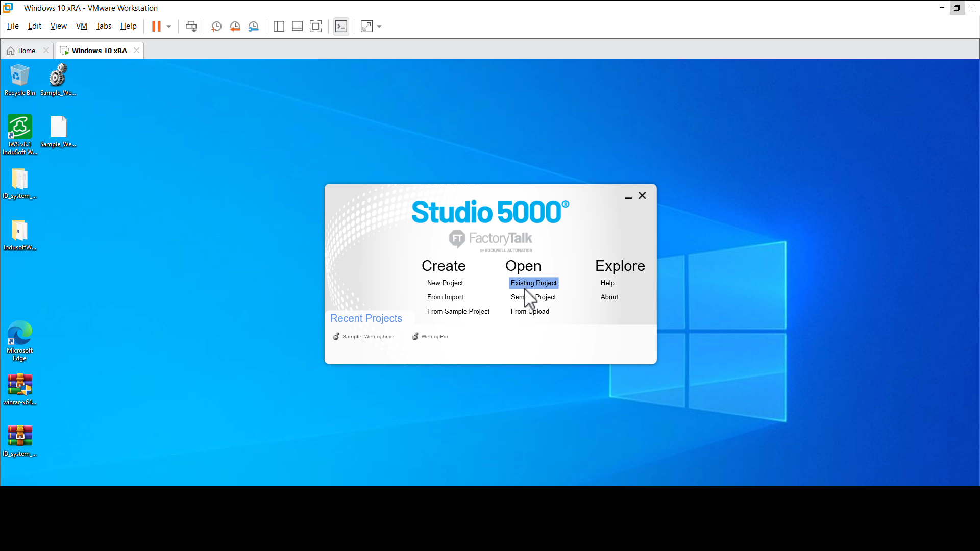Click the Studio 5000 logo graphic

490,211
